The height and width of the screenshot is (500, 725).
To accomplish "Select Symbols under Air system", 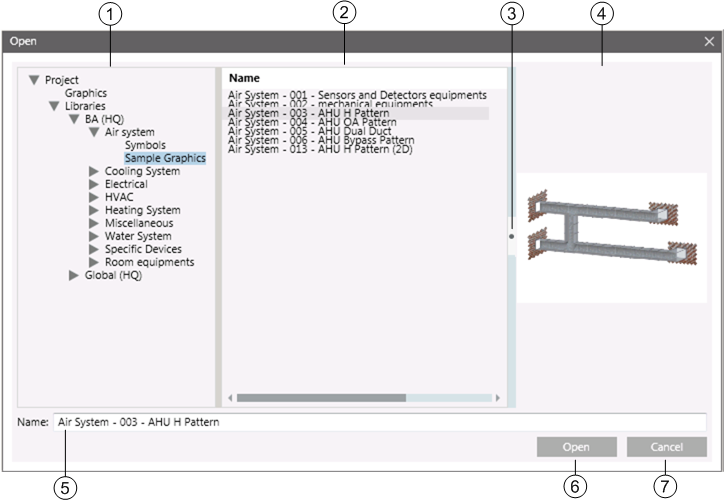I will [145, 145].
